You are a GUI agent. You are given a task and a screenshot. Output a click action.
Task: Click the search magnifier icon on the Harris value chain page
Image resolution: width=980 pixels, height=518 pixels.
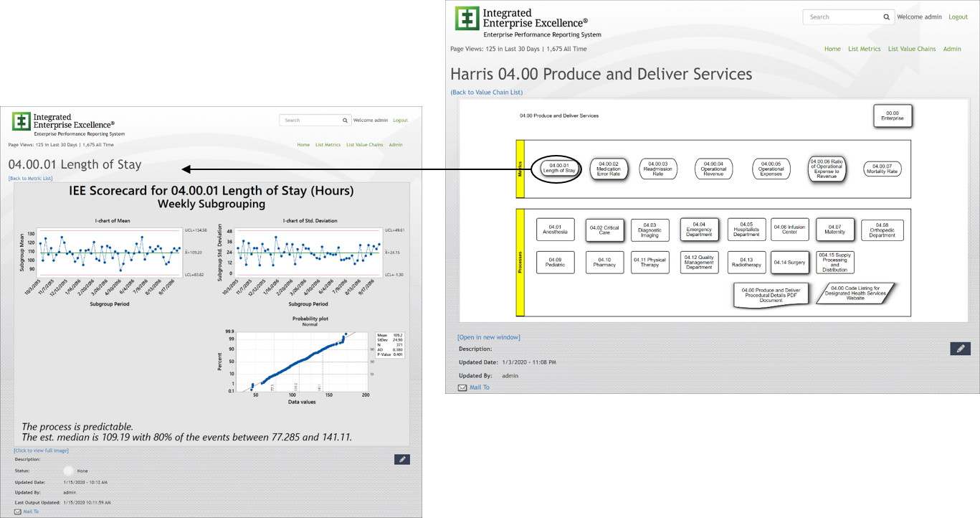pyautogui.click(x=886, y=17)
